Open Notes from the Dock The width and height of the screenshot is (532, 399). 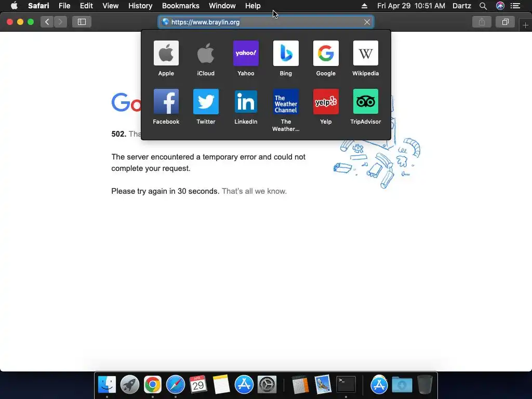(221, 385)
